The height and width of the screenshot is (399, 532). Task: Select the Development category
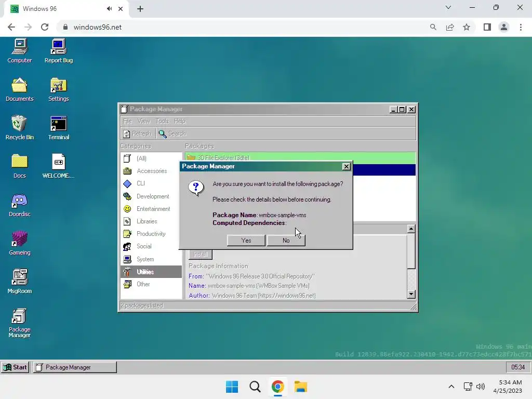[151, 196]
